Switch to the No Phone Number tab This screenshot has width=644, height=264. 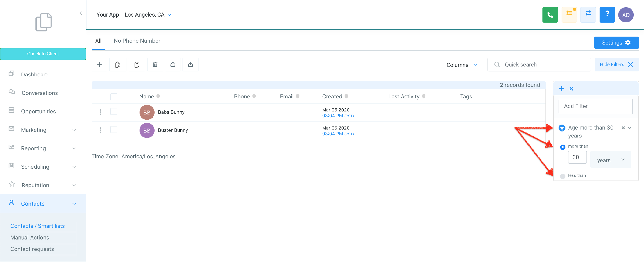coord(137,41)
